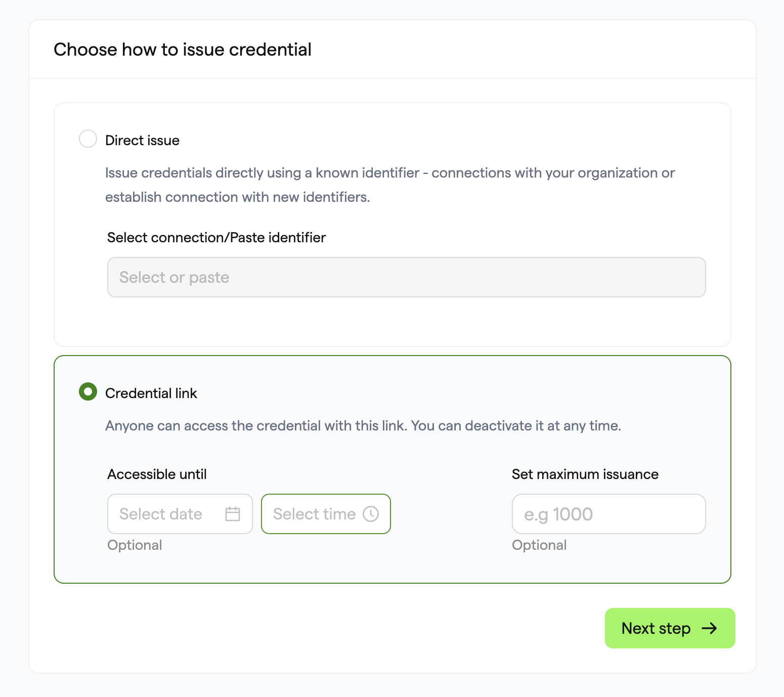Click Optional hint under date field
The height and width of the screenshot is (697, 784).
pos(135,545)
